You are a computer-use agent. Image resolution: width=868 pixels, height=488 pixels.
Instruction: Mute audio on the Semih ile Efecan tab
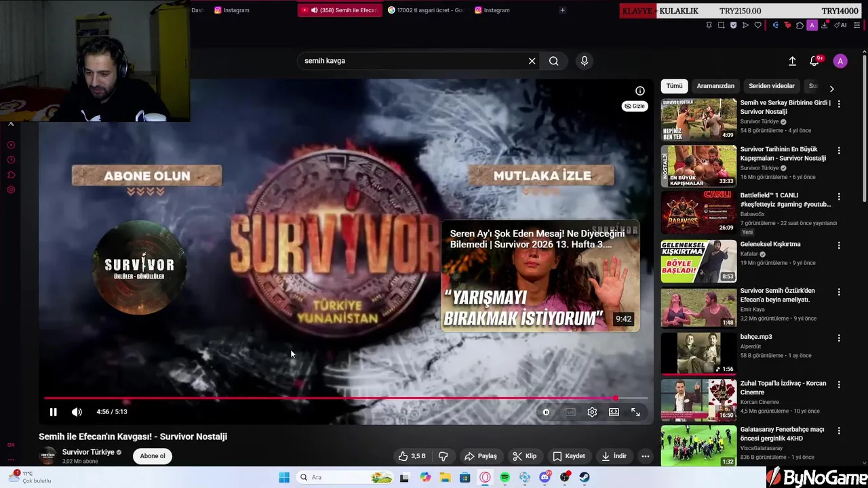tap(314, 10)
